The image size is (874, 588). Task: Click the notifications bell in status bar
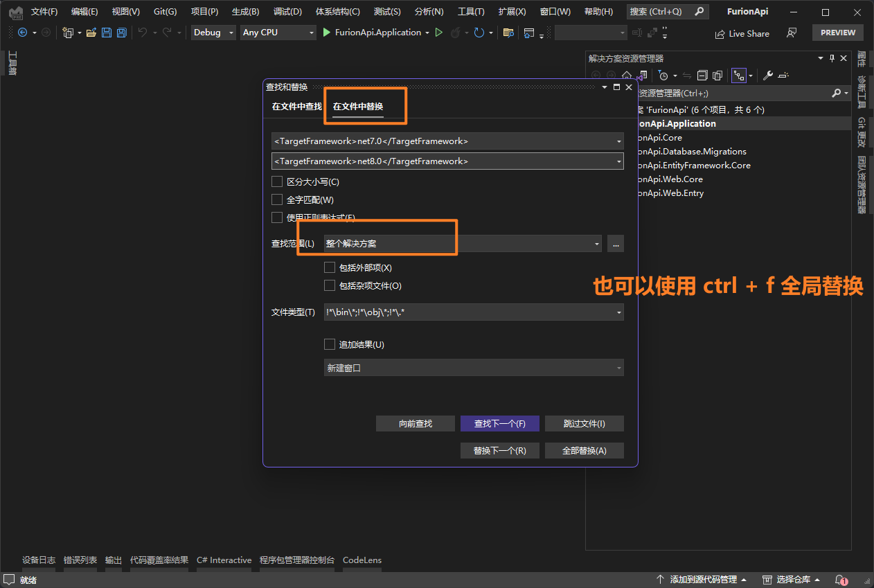tap(840, 580)
